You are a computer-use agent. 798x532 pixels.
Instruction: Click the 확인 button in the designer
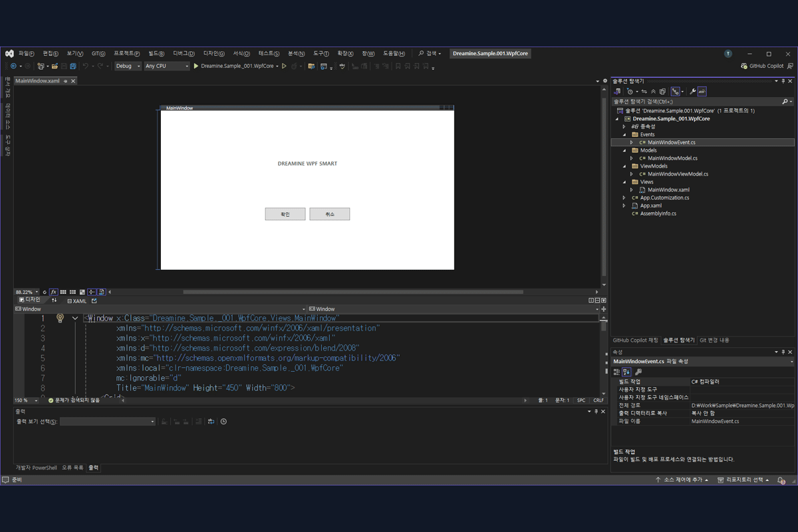[x=285, y=214]
